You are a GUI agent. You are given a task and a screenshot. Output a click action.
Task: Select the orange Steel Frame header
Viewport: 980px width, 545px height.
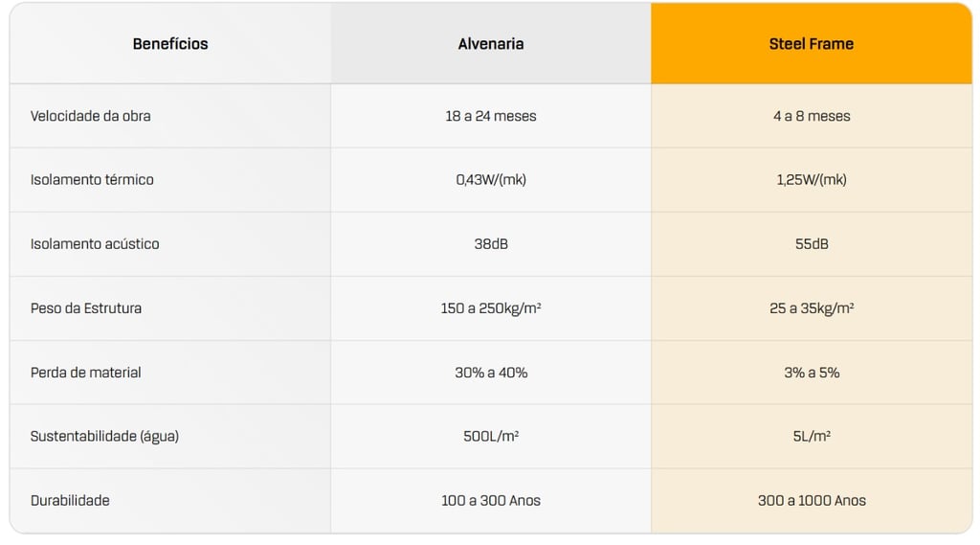(812, 44)
